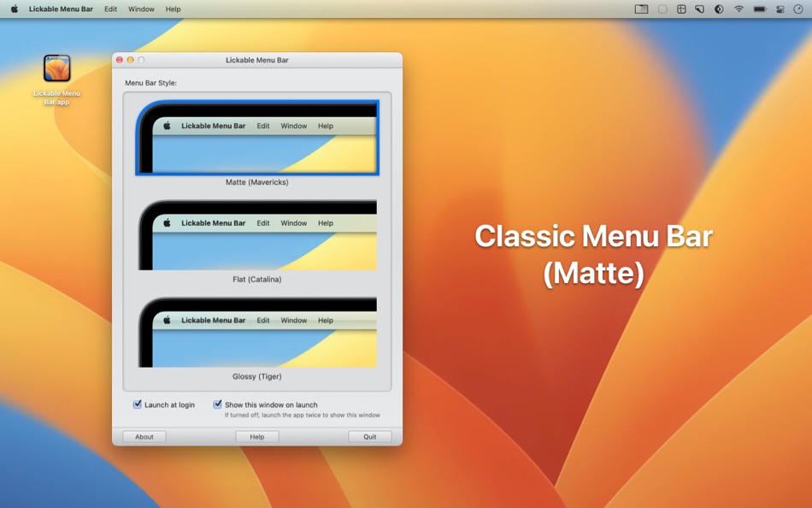Viewport: 812px width, 508px height.
Task: Uncheck Show this window on launch
Action: coord(217,405)
